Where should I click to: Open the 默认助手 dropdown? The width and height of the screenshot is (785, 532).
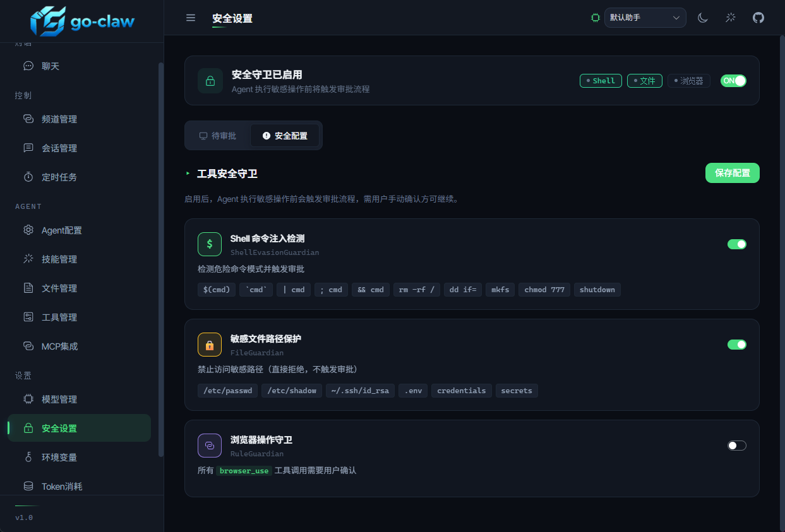(645, 18)
